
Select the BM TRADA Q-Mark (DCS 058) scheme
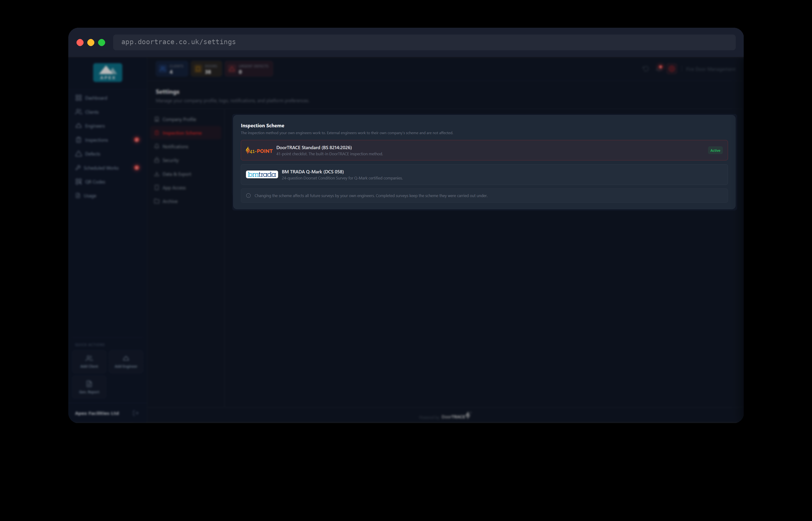484,175
